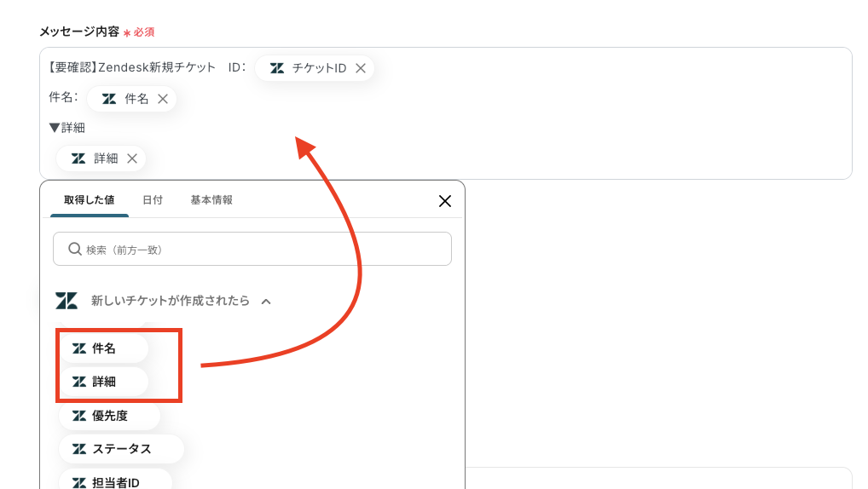Click the メッセージ内容 field label
This screenshot has width=868, height=489.
coord(79,32)
